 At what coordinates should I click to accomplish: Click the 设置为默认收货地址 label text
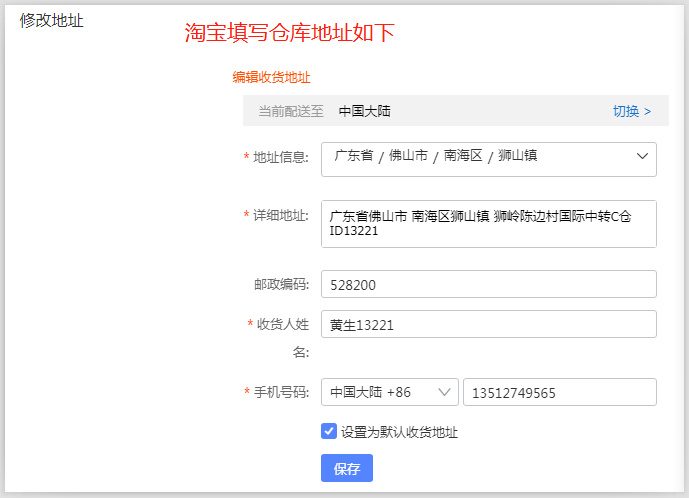coord(399,432)
